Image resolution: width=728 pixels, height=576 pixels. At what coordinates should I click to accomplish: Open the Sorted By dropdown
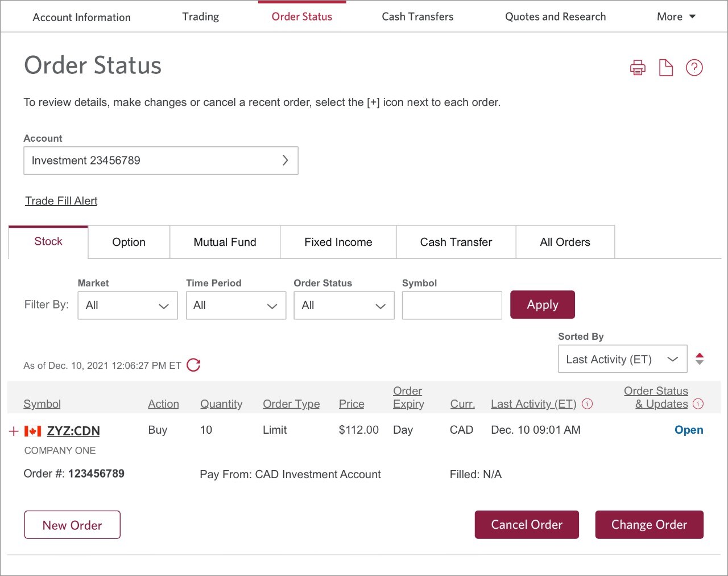[623, 359]
